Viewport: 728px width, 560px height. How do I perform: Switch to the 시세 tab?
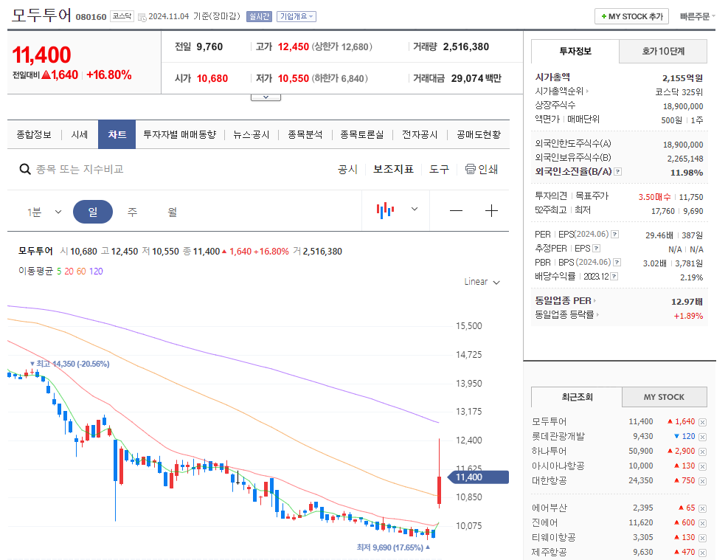tap(80, 135)
